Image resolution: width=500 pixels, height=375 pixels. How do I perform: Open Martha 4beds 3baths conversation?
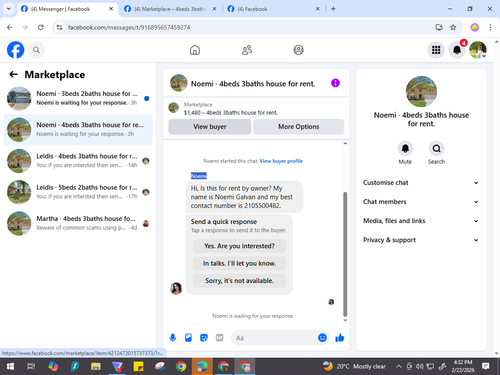pyautogui.click(x=78, y=223)
